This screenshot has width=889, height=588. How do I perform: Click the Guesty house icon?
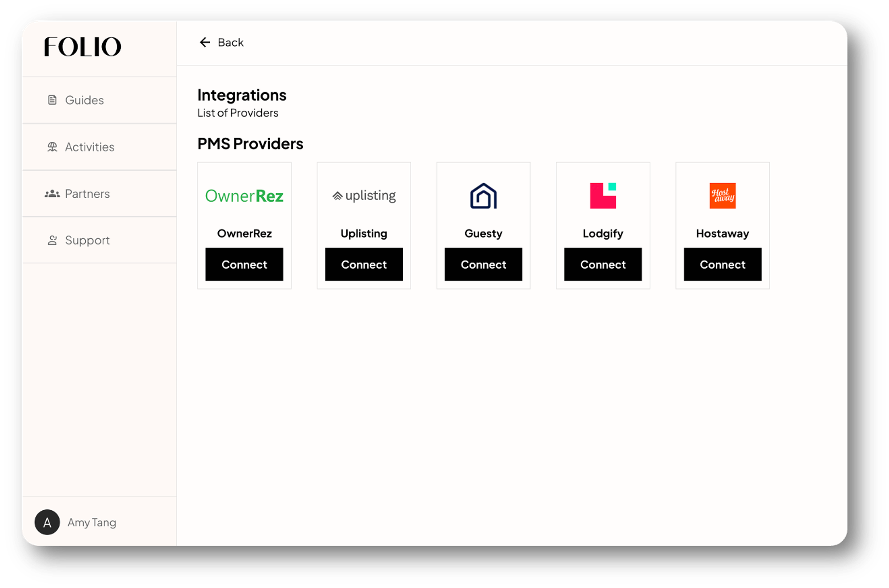(483, 195)
